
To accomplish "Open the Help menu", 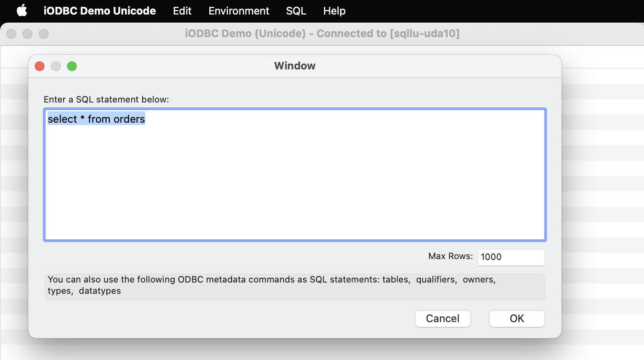I will 334,11.
